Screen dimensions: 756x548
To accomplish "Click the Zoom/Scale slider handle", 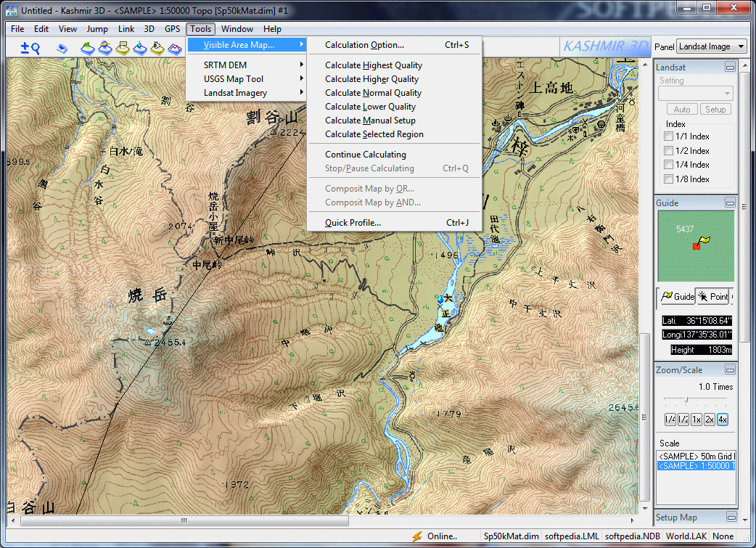I will (686, 399).
